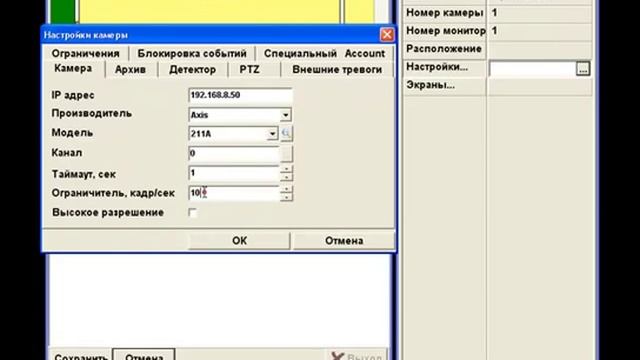The width and height of the screenshot is (640, 360).
Task: Increase the Таймаут value with up arrow
Action: coord(287,169)
